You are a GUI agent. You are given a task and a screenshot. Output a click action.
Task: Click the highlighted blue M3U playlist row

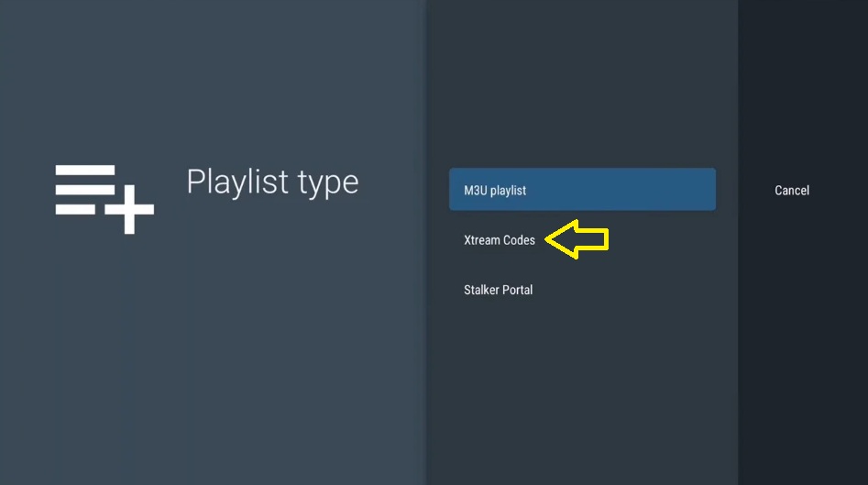(582, 190)
